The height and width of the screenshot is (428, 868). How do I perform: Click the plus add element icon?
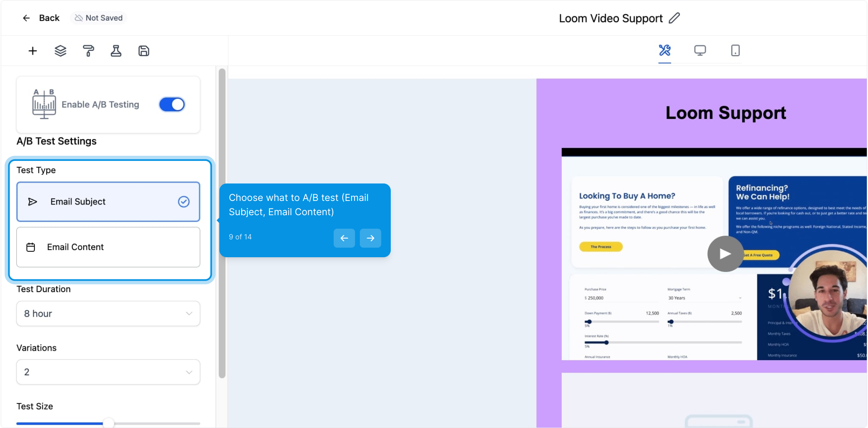tap(33, 51)
